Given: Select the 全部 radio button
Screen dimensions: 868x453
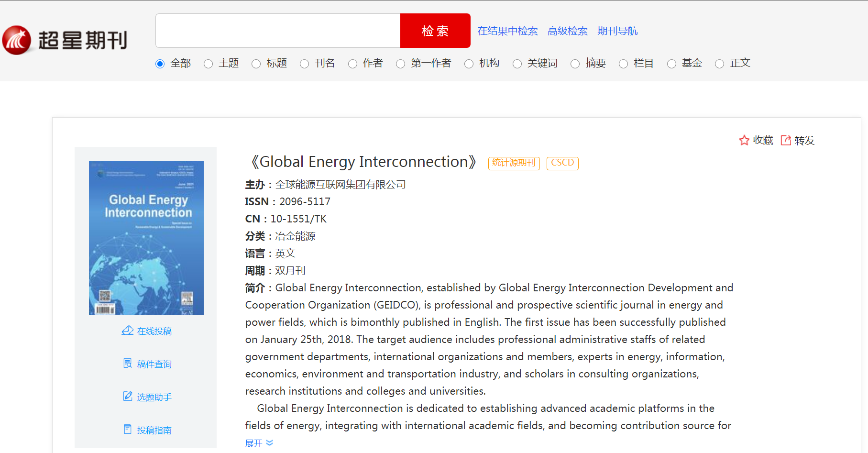Looking at the screenshot, I should pos(160,64).
